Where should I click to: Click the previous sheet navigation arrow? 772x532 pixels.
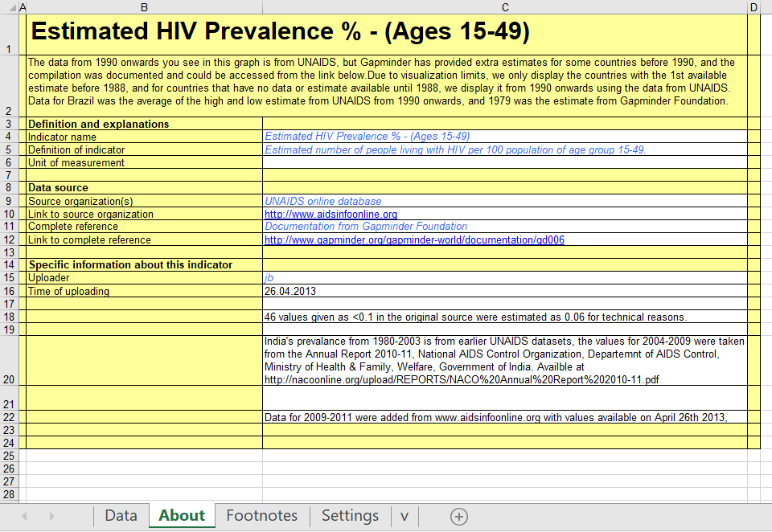pyautogui.click(x=23, y=516)
